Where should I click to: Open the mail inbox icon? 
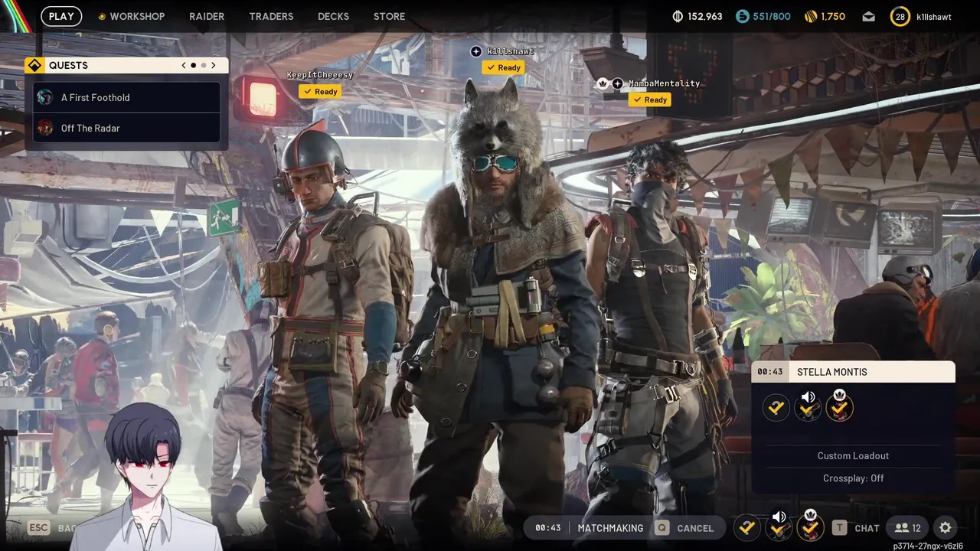pos(868,16)
